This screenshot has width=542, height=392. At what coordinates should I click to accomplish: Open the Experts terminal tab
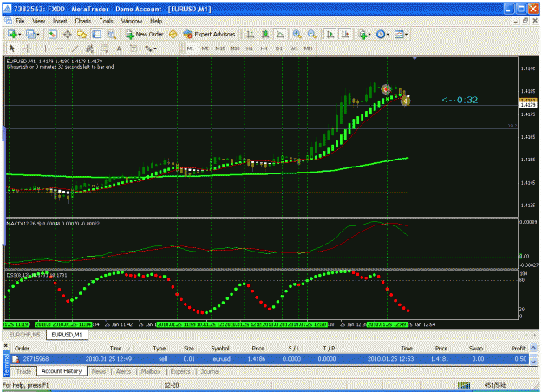(x=180, y=371)
